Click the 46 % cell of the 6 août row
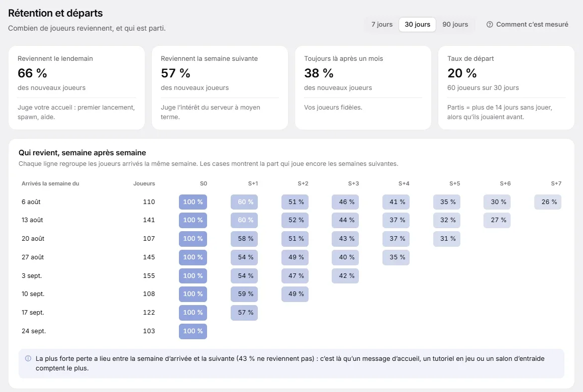The height and width of the screenshot is (392, 583). pos(345,202)
